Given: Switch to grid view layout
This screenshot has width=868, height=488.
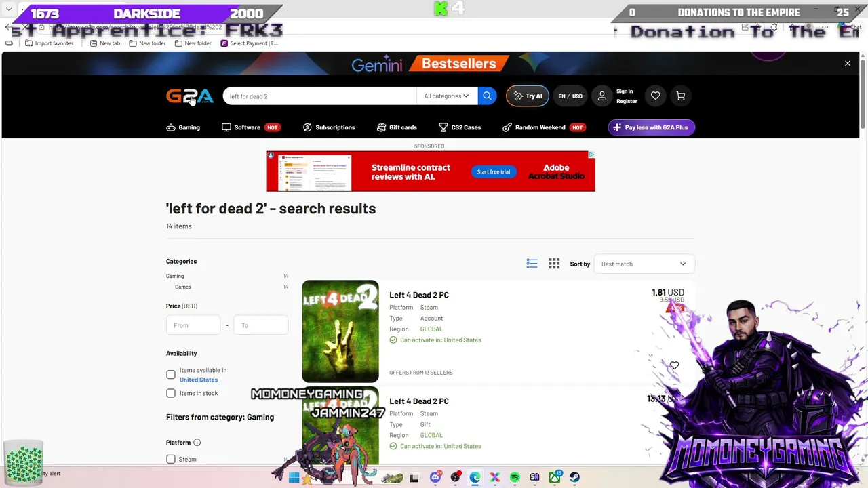Looking at the screenshot, I should point(554,264).
